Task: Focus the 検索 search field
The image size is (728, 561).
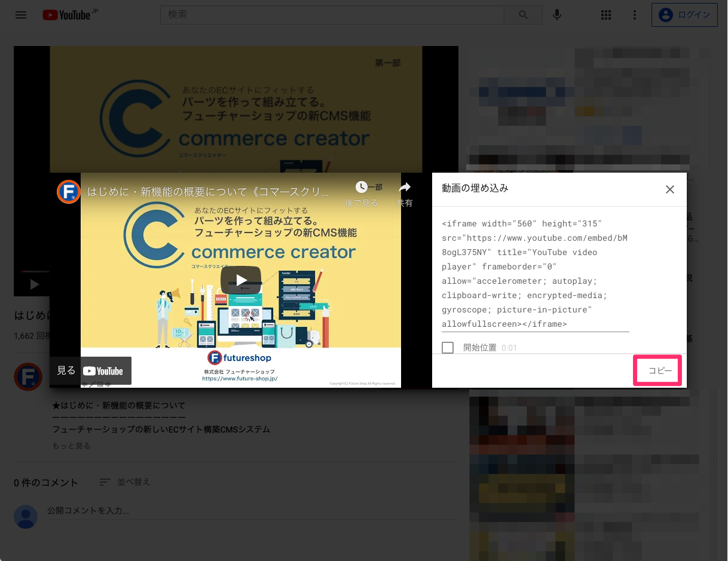Action: pos(332,15)
